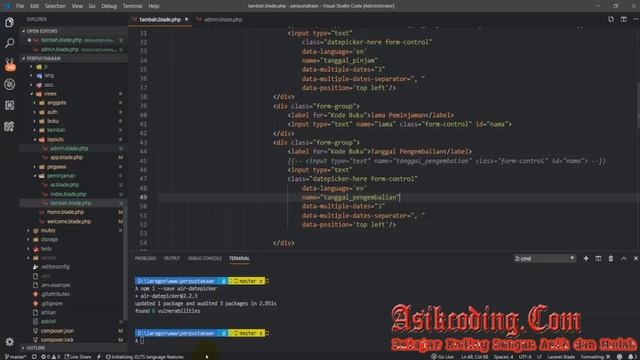Open index.blade.php in peminjaman folder

[x=68, y=194]
